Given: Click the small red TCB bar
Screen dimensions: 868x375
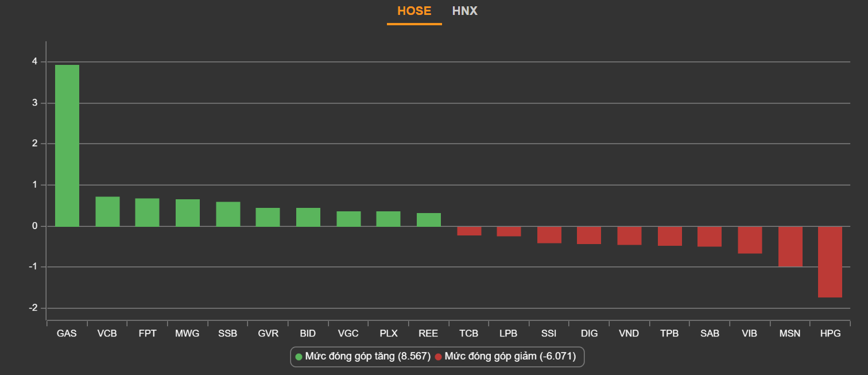Looking at the screenshot, I should tap(469, 231).
